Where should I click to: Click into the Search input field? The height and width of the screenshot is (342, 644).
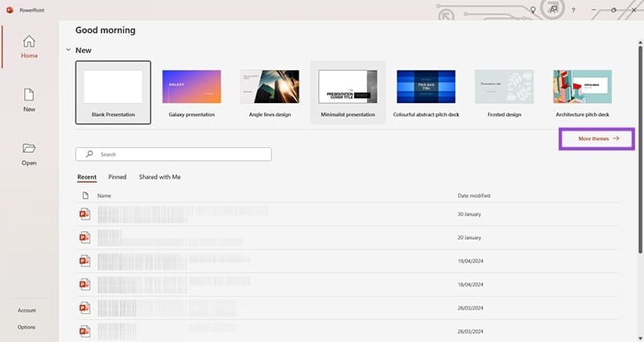pyautogui.click(x=173, y=155)
